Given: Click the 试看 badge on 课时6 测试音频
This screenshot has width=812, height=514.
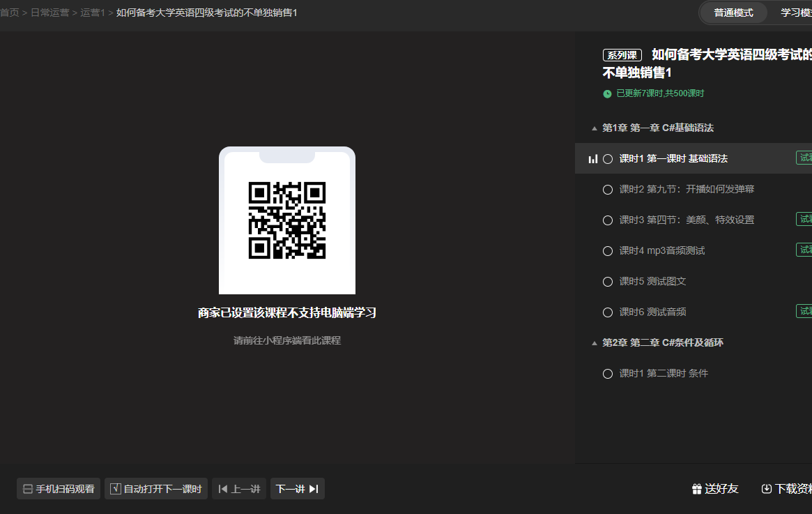Looking at the screenshot, I should (804, 311).
